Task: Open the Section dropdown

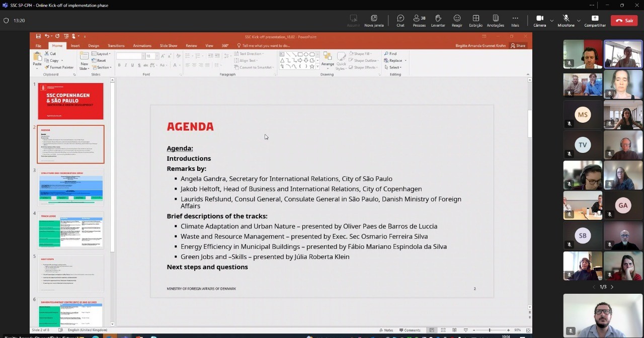Action: (x=101, y=67)
